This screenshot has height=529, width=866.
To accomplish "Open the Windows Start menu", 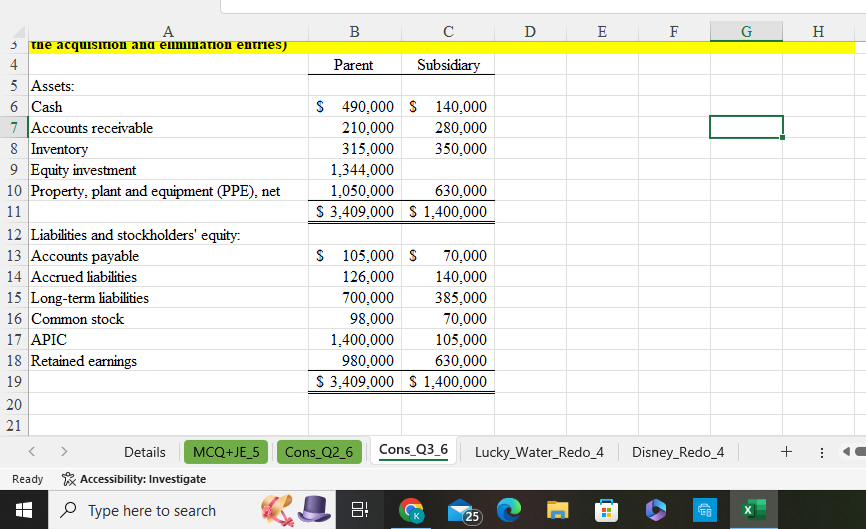I will [23, 510].
